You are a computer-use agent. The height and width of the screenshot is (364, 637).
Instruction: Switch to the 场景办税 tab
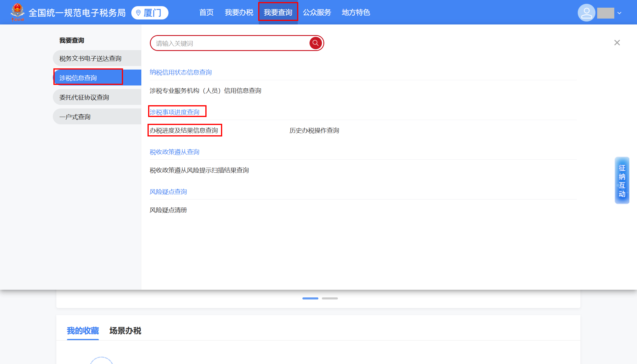coord(125,331)
